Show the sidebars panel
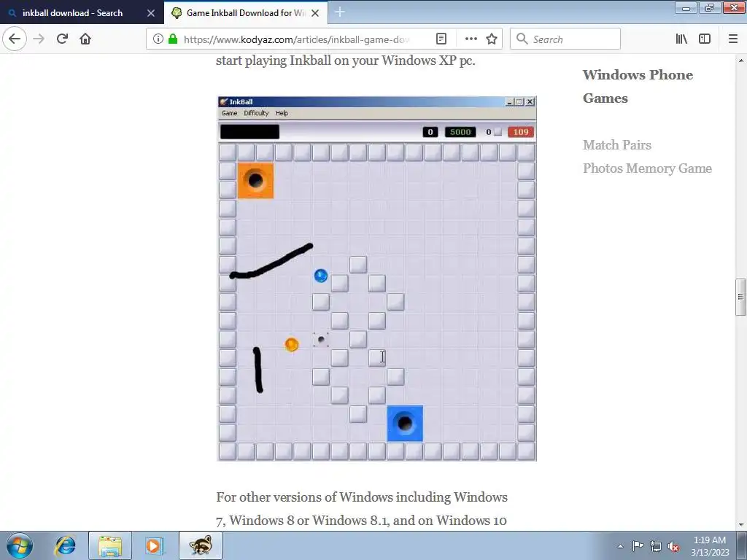Image resolution: width=747 pixels, height=560 pixels. tap(705, 39)
